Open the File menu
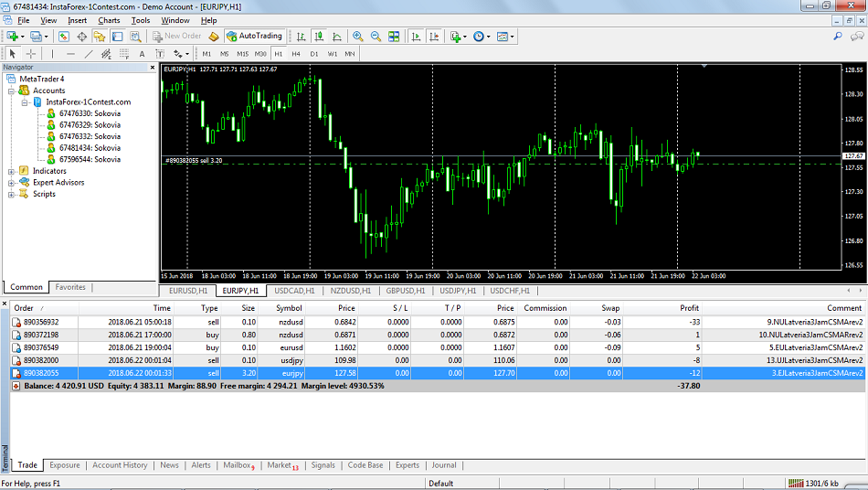 (x=23, y=20)
